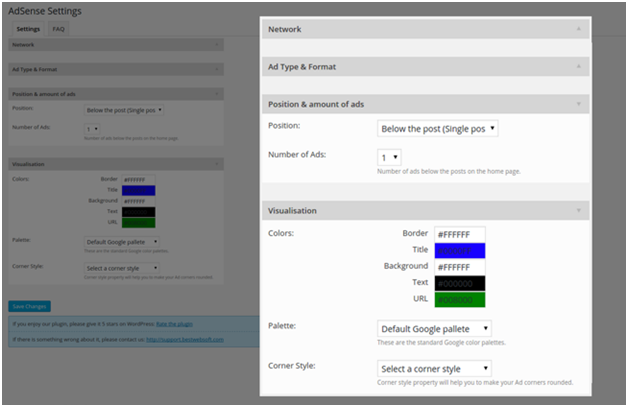
Task: Collapse Position & amount of ads in zoomed panel
Action: [x=578, y=104]
